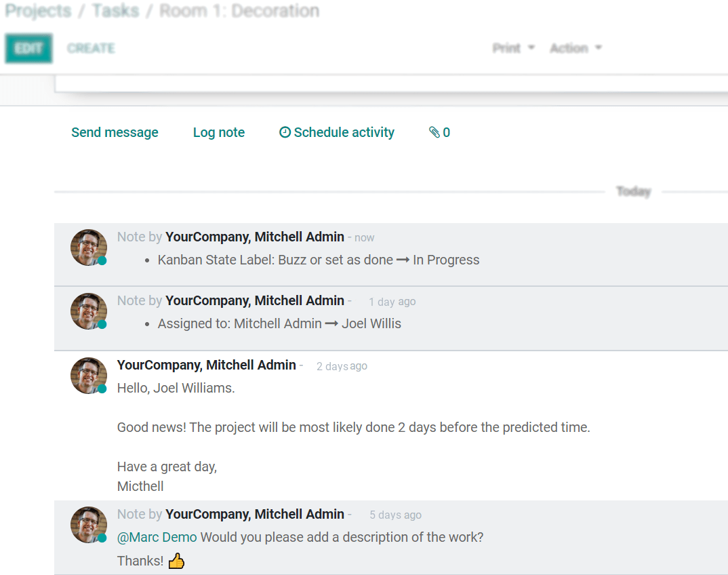The width and height of the screenshot is (728, 575).
Task: Click the '1 day ago' timestamp
Action: (x=392, y=302)
